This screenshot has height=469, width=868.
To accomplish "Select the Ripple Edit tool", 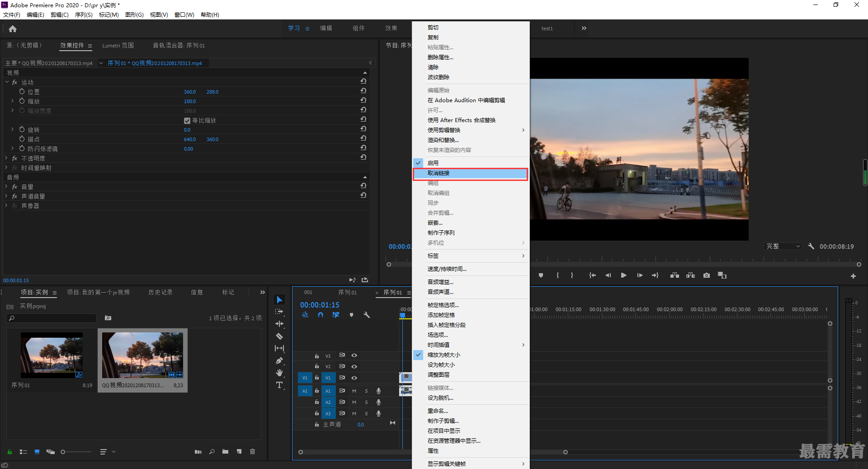I will 279,324.
